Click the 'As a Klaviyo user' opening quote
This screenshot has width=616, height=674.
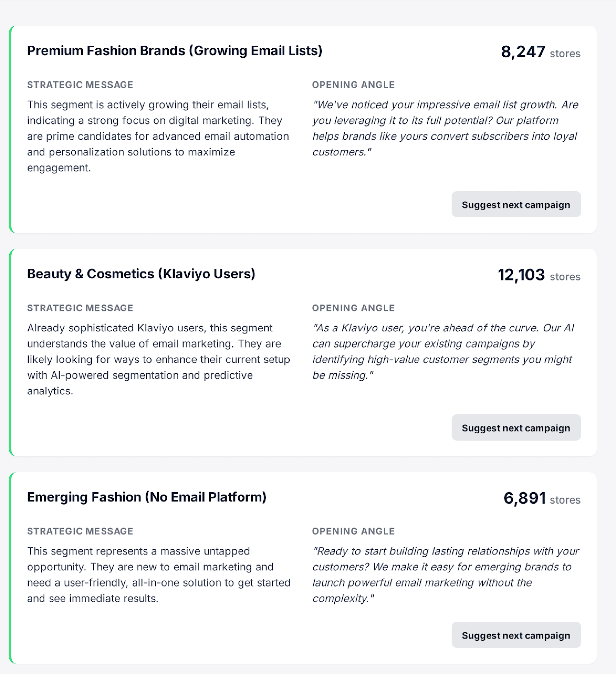coord(443,351)
